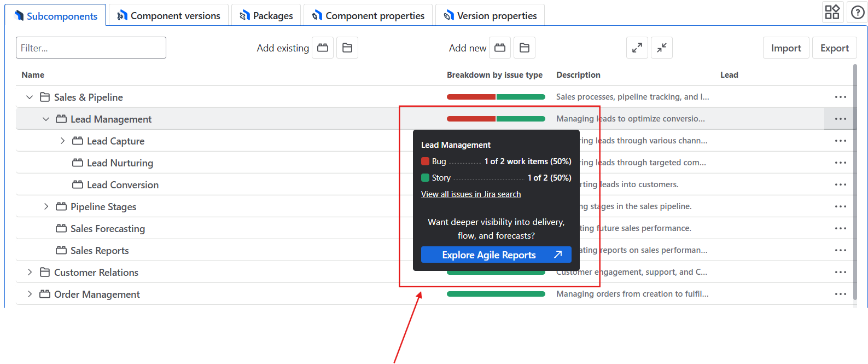Image resolution: width=868 pixels, height=364 pixels.
Task: Expand the Pipeline Stages component
Action: point(46,206)
